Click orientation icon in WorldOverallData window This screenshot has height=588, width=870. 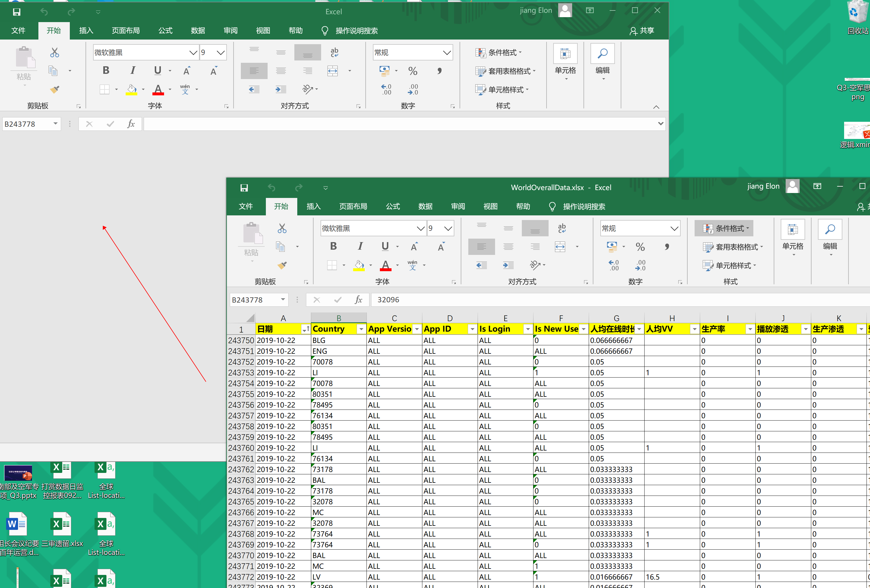coord(535,265)
